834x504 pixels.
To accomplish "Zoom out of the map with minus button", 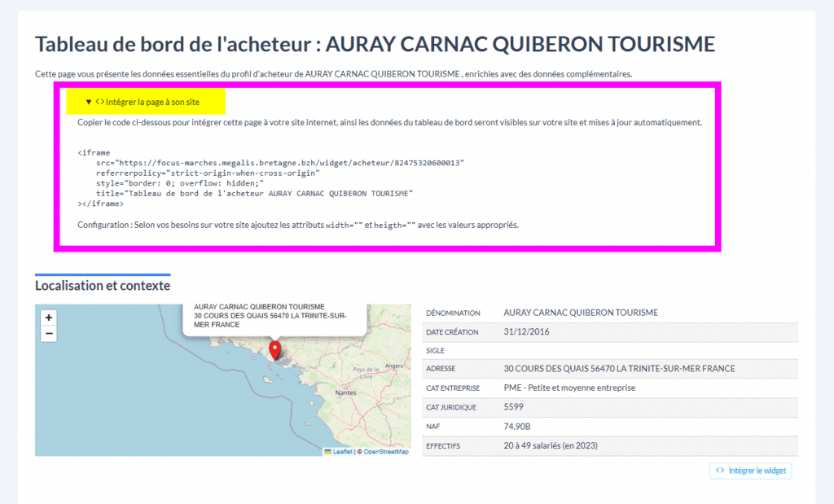I will pyautogui.click(x=49, y=334).
